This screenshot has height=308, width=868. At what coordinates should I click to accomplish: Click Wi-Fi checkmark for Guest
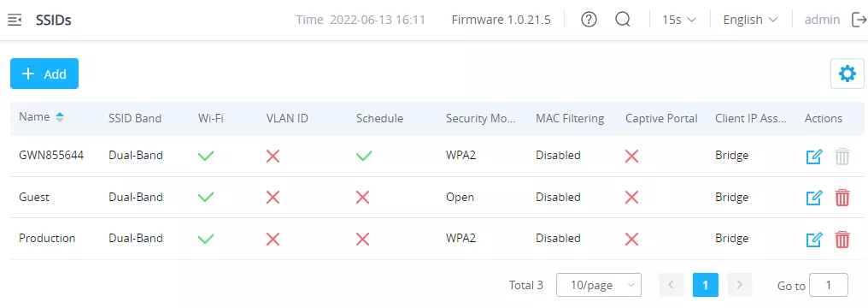206,197
